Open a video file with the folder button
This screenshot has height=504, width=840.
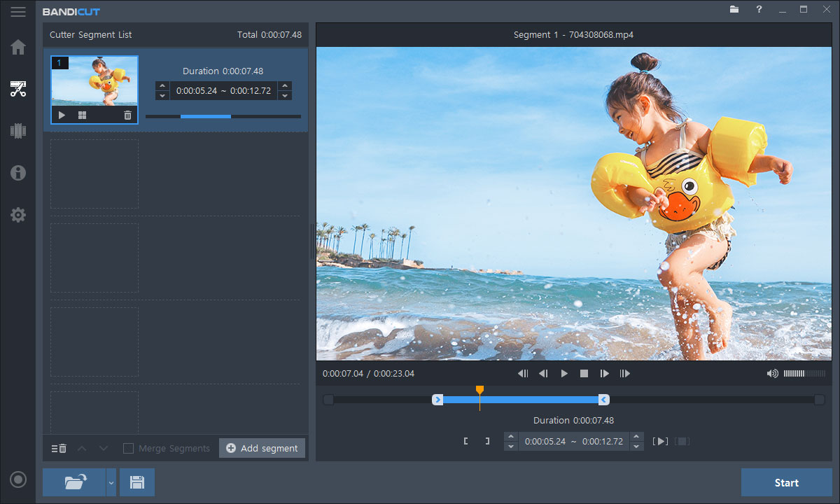pyautogui.click(x=73, y=482)
